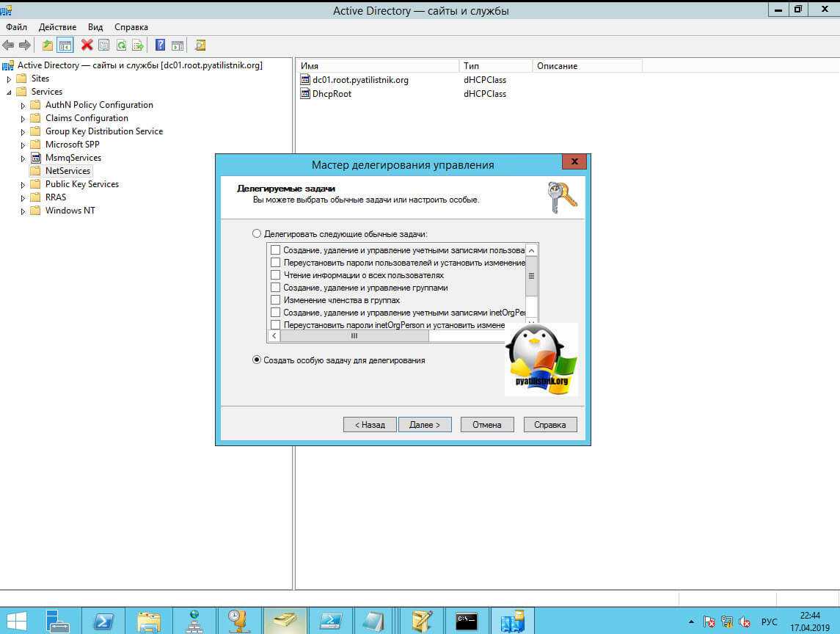Check 'Чтение информации о всех пользователях' checkbox
840x634 pixels.
(276, 275)
